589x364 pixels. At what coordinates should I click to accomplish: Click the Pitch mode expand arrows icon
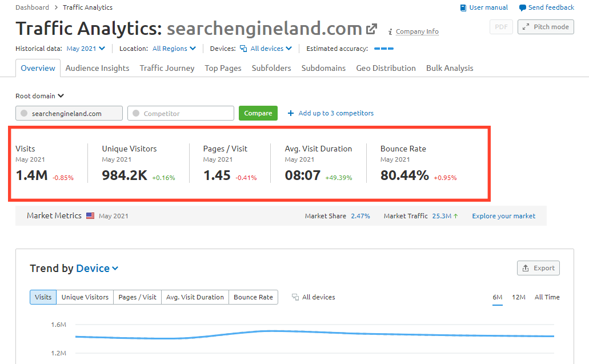(x=526, y=27)
